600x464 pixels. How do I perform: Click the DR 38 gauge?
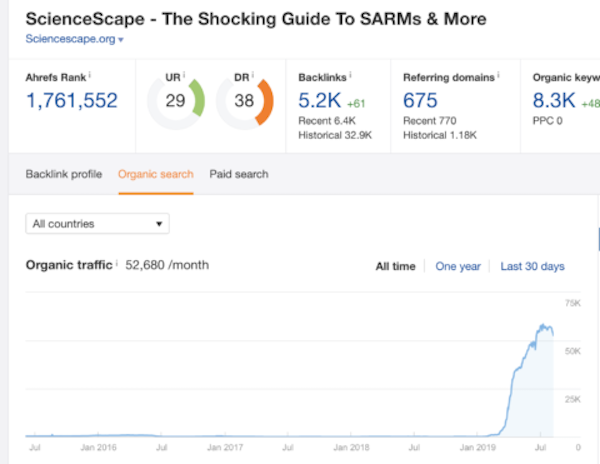click(245, 101)
